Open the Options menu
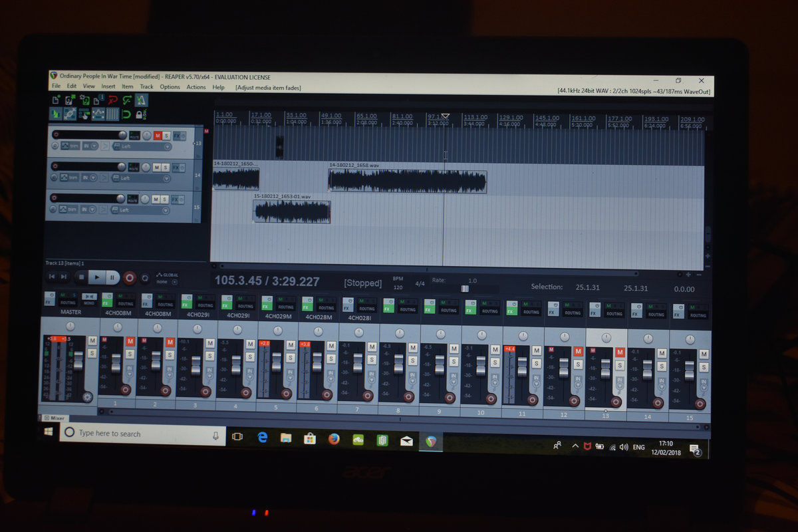Viewport: 798px width, 532px height. coord(170,87)
